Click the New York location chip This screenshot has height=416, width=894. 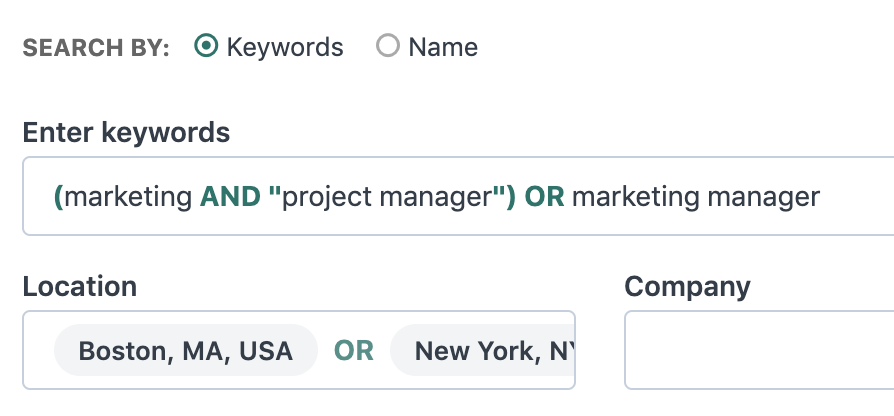coord(482,350)
